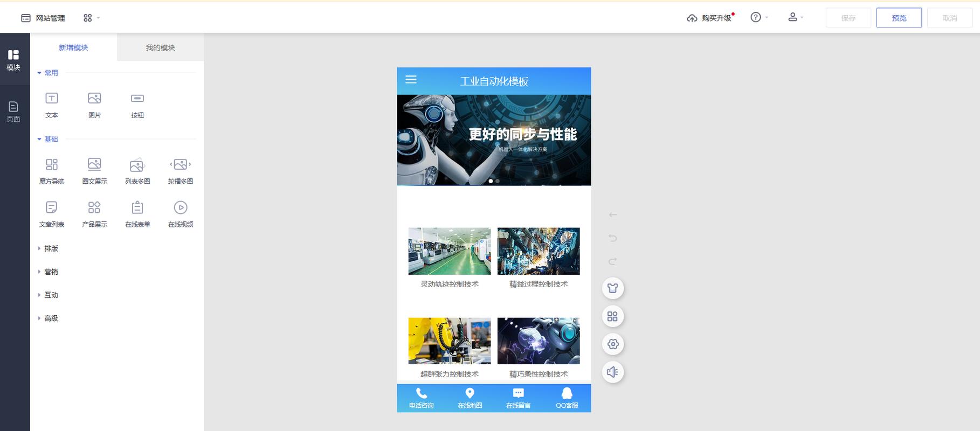This screenshot has width=980, height=431.
Task: Click the robot banner image
Action: [494, 140]
